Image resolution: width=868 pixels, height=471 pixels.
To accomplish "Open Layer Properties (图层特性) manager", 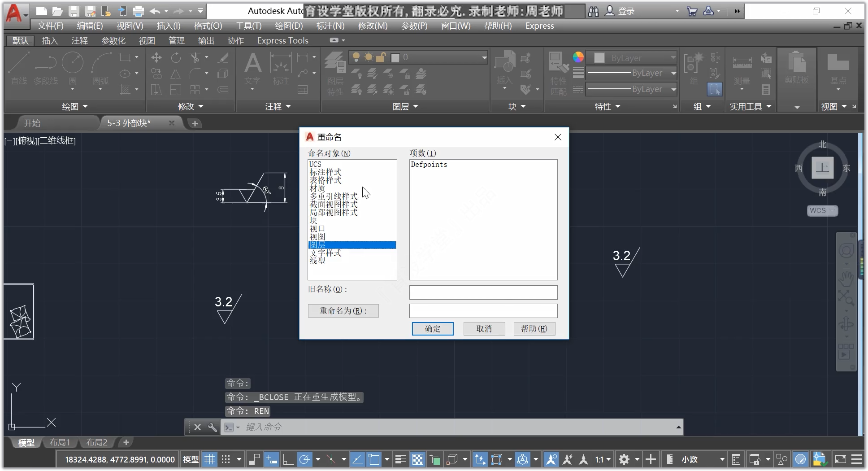I will pyautogui.click(x=335, y=74).
